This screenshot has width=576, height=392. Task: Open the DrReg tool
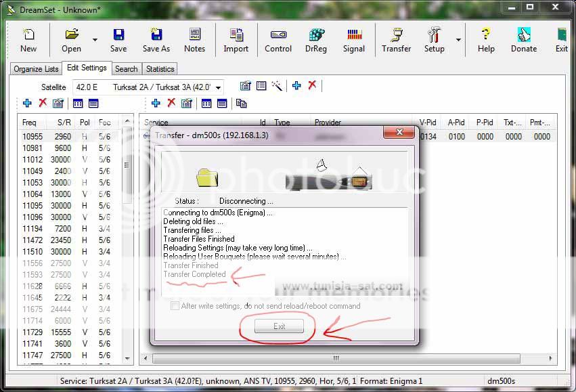coord(316,40)
